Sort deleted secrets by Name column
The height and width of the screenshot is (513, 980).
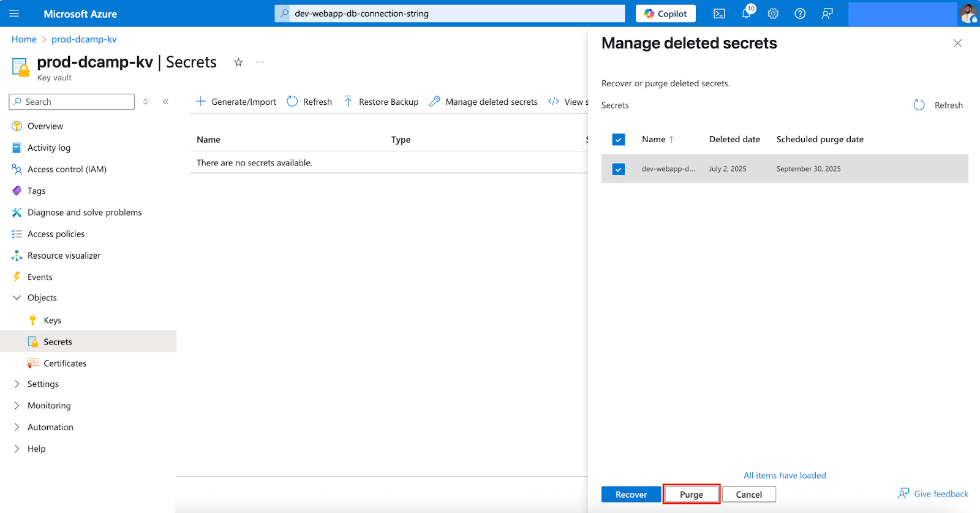tap(657, 140)
